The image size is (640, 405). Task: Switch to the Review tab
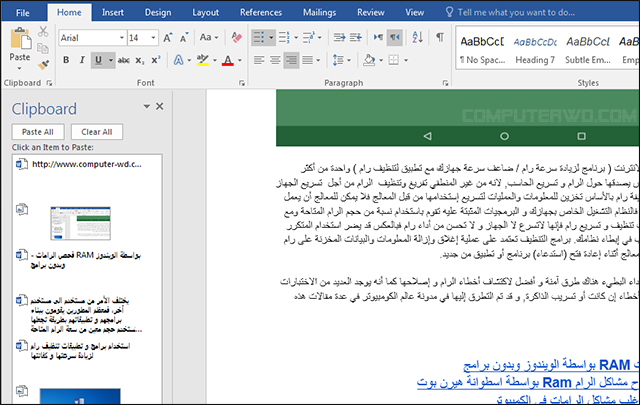[371, 13]
